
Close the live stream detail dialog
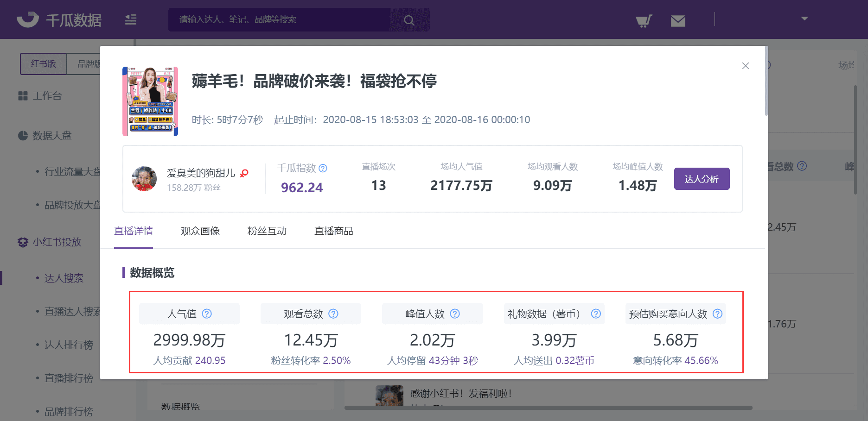746,66
